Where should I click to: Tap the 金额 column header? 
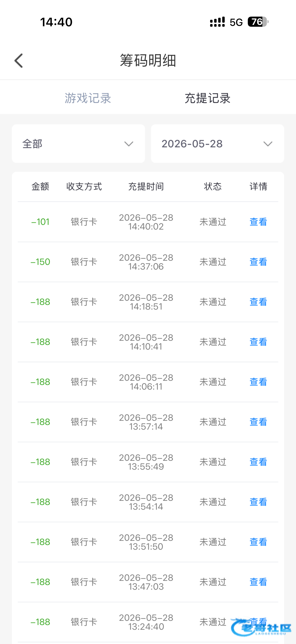(x=40, y=186)
